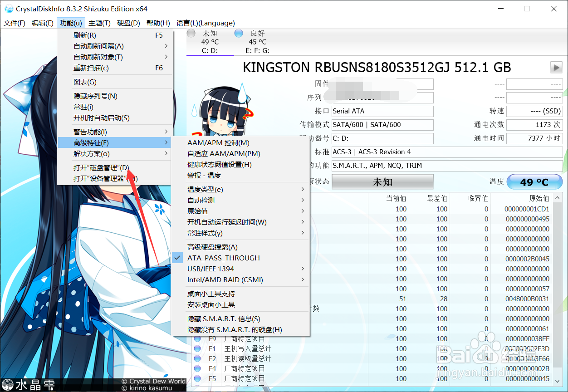Toggle 隐藏没有 S.M.A.R.T. 的硬盘(H)
Screen dimensions: 568x392
coord(240,330)
